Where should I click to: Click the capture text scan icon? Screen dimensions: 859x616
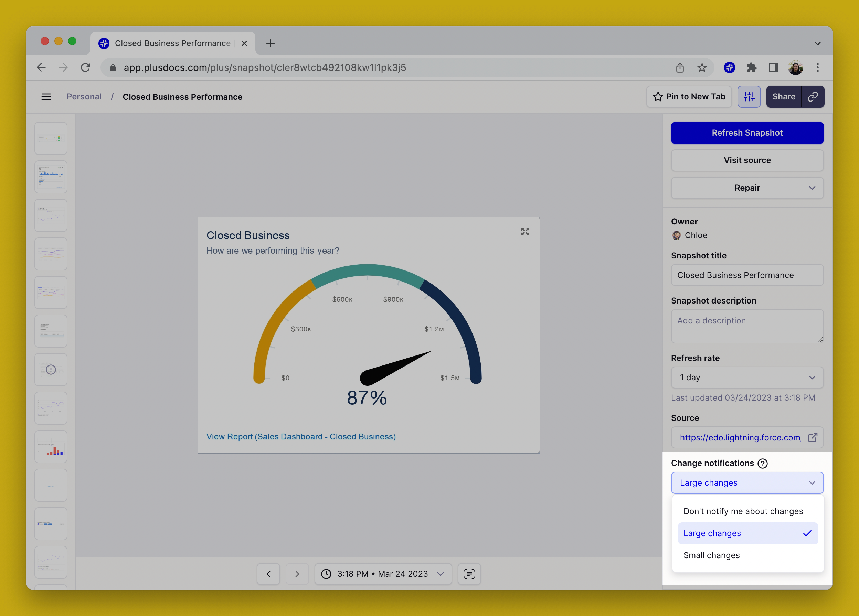469,574
